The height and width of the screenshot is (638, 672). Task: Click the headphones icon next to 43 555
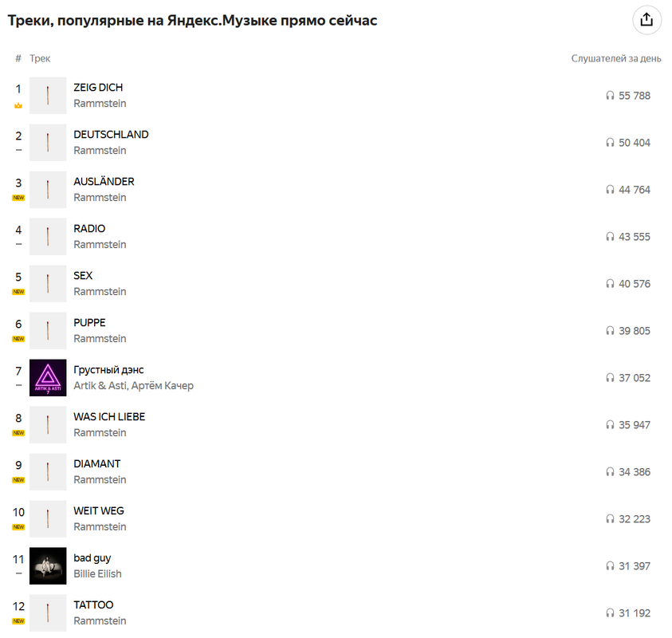(x=611, y=237)
